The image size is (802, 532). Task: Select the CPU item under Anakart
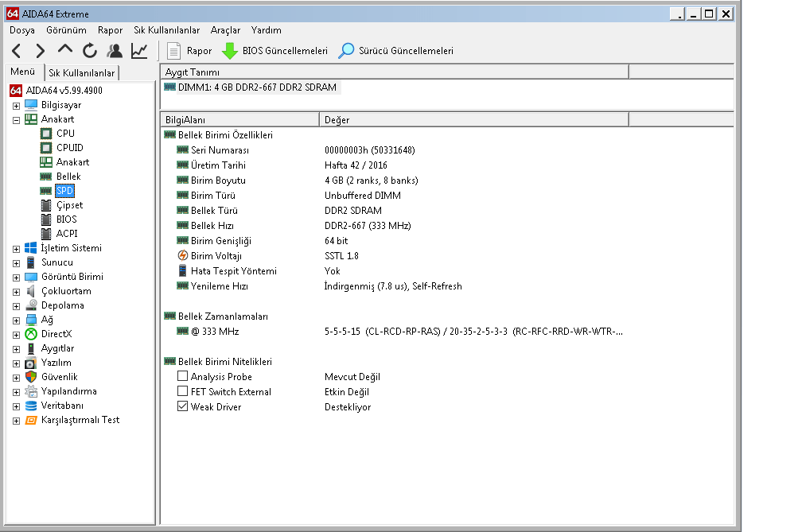pos(65,134)
